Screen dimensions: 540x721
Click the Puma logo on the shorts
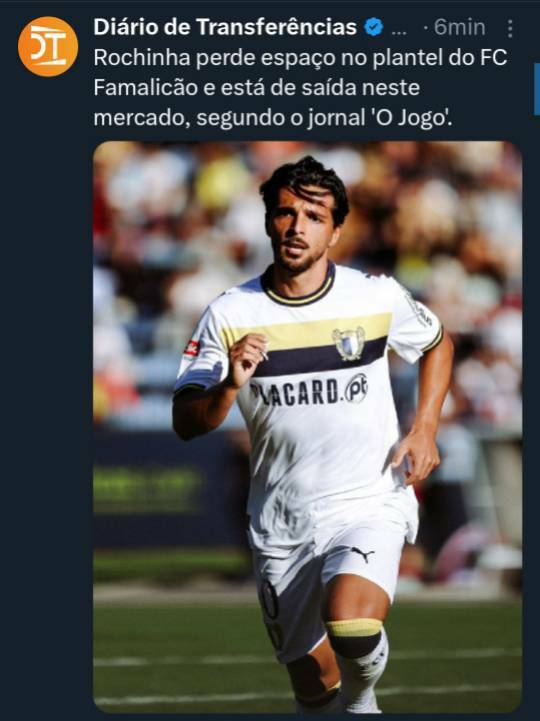(363, 554)
